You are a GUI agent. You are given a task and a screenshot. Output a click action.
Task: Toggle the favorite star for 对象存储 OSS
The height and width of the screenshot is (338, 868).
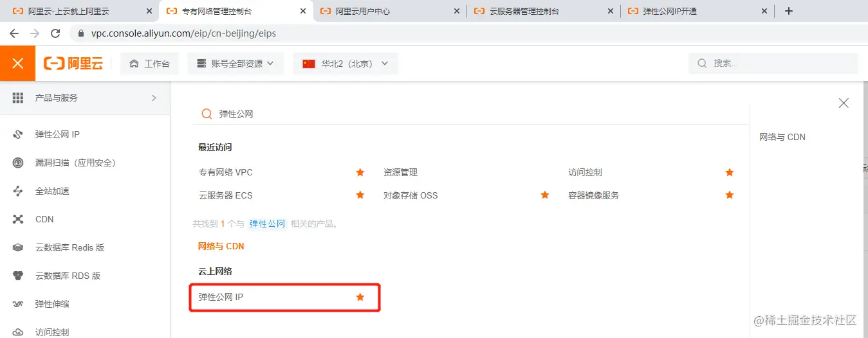[545, 195]
